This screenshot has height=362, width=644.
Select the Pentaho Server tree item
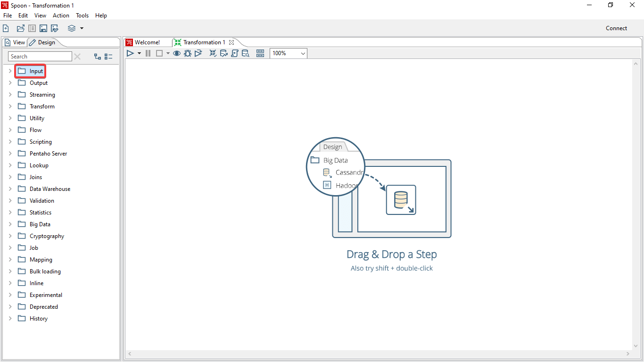pos(42,154)
